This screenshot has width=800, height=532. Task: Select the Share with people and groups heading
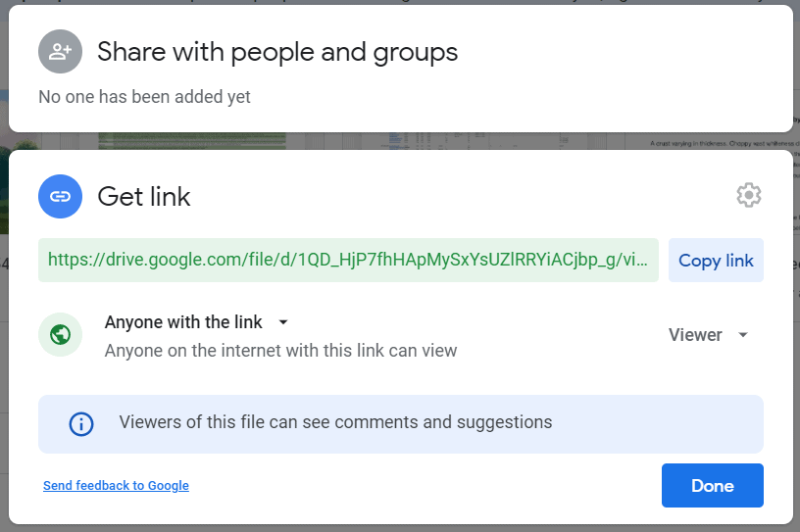click(x=277, y=52)
